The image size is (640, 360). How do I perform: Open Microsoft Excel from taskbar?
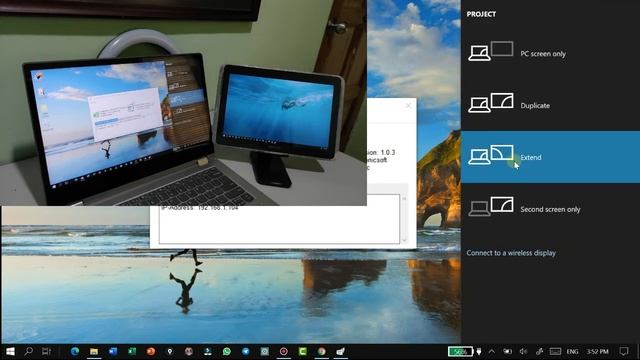tap(132, 351)
